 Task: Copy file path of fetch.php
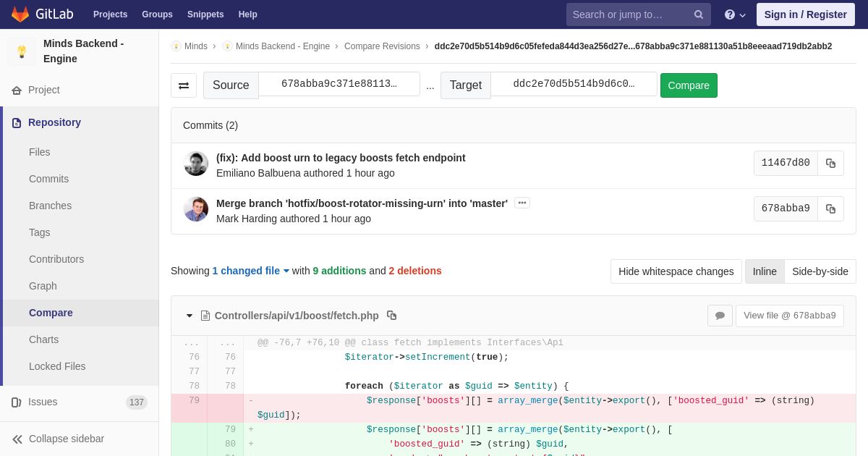click(x=391, y=316)
